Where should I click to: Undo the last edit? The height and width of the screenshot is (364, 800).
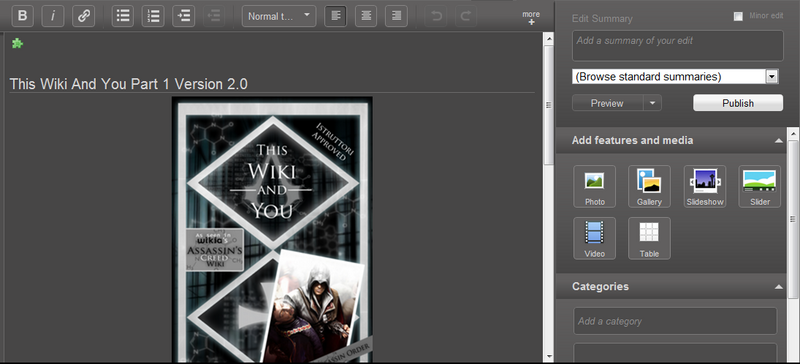click(x=436, y=16)
